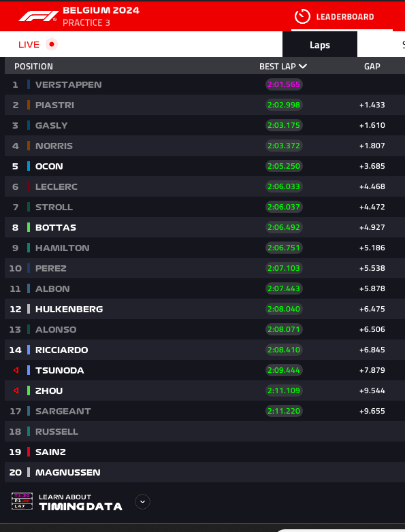
Task: Switch to the Laps tab
Action: pyautogui.click(x=320, y=45)
